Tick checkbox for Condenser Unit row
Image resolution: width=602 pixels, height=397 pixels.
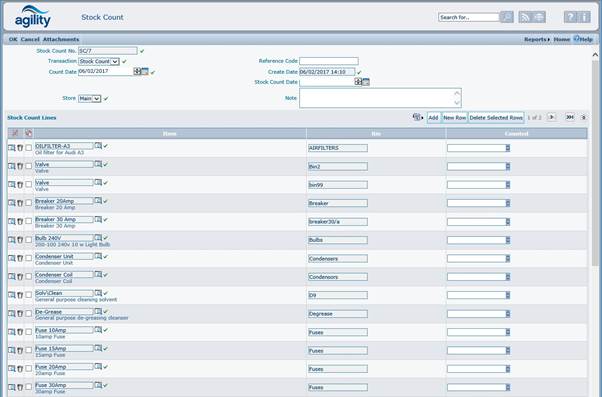coord(28,258)
